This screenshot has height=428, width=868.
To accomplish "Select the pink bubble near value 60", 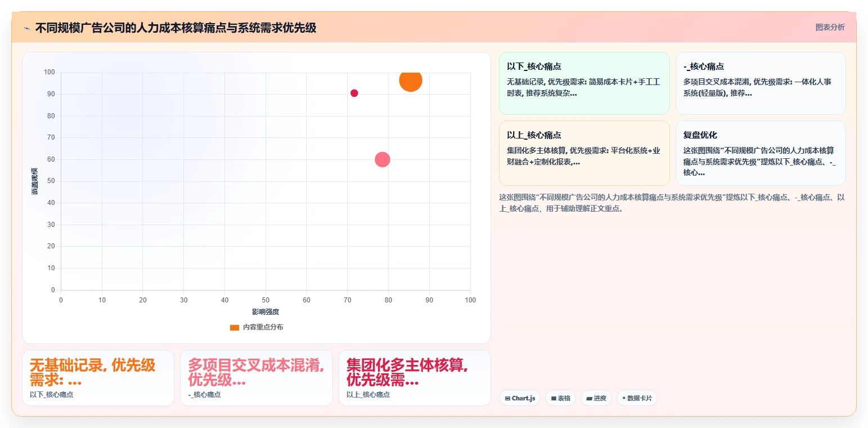I will coord(383,159).
